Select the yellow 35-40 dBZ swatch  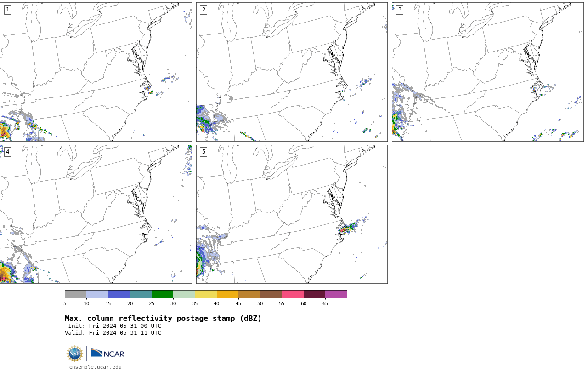coord(206,294)
